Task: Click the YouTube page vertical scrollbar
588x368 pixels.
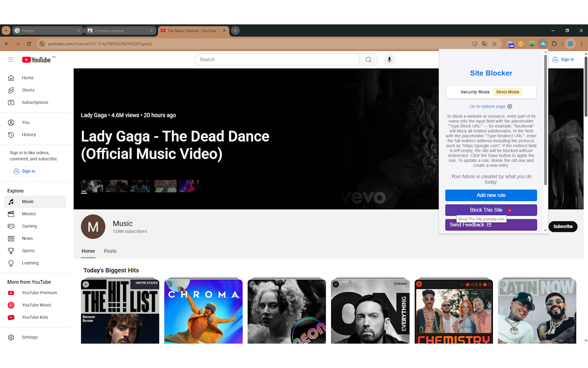Action: 585,86
